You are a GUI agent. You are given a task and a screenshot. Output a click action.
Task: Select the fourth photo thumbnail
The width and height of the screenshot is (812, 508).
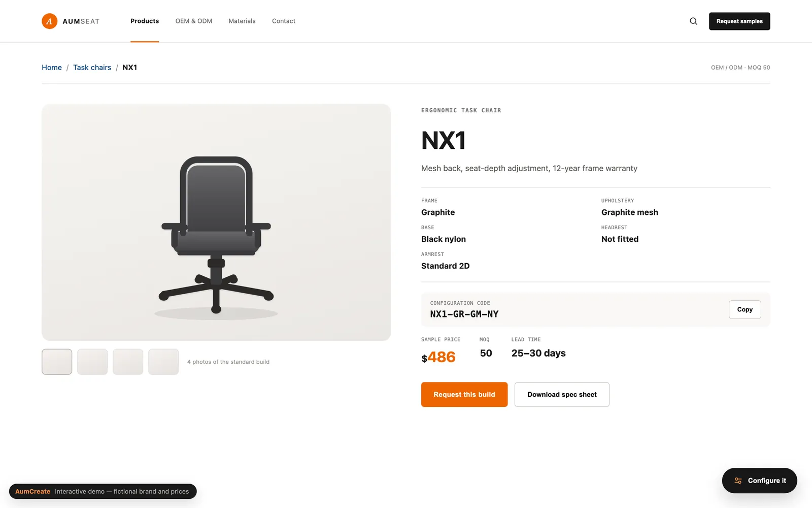(x=163, y=362)
